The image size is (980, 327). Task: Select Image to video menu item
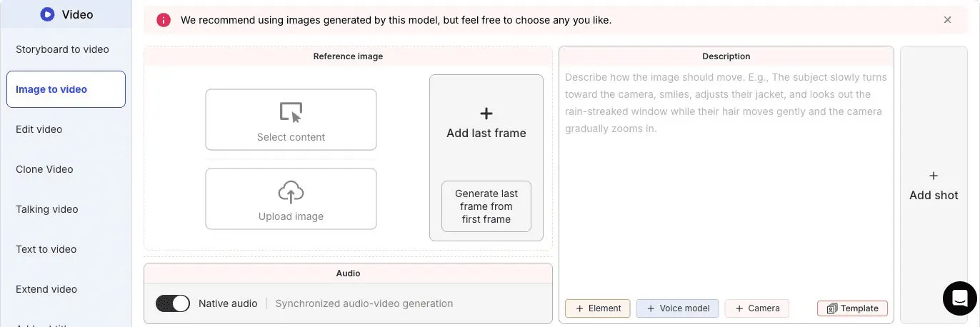(66, 89)
